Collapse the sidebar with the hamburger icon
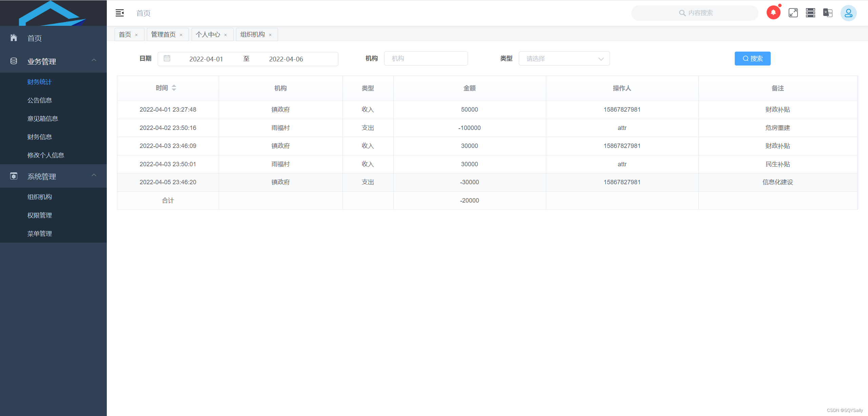The height and width of the screenshot is (416, 868). click(119, 13)
